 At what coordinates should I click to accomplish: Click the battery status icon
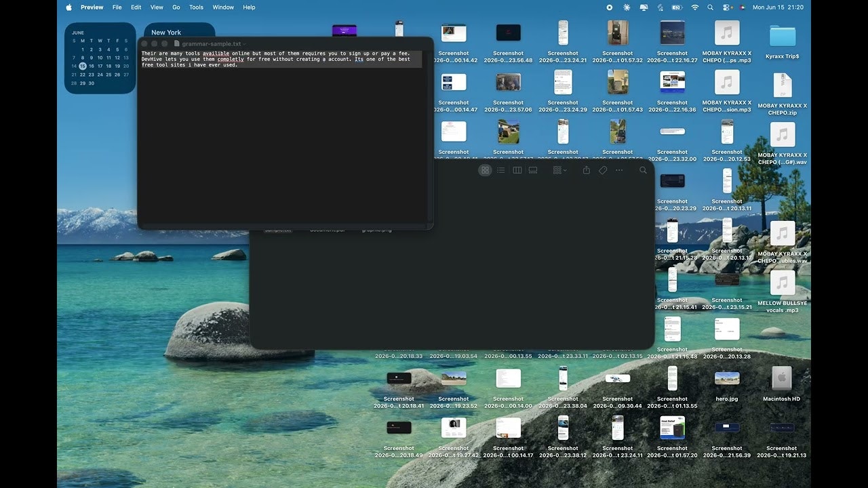tap(677, 7)
